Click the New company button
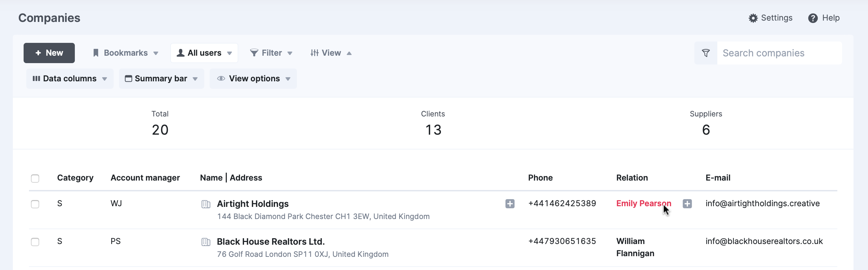This screenshot has width=868, height=270. [x=49, y=53]
